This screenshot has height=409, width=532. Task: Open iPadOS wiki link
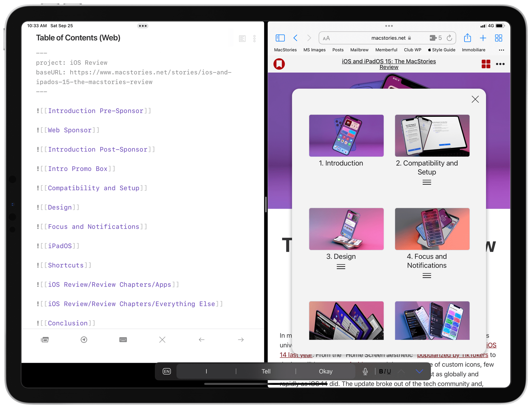click(x=60, y=246)
